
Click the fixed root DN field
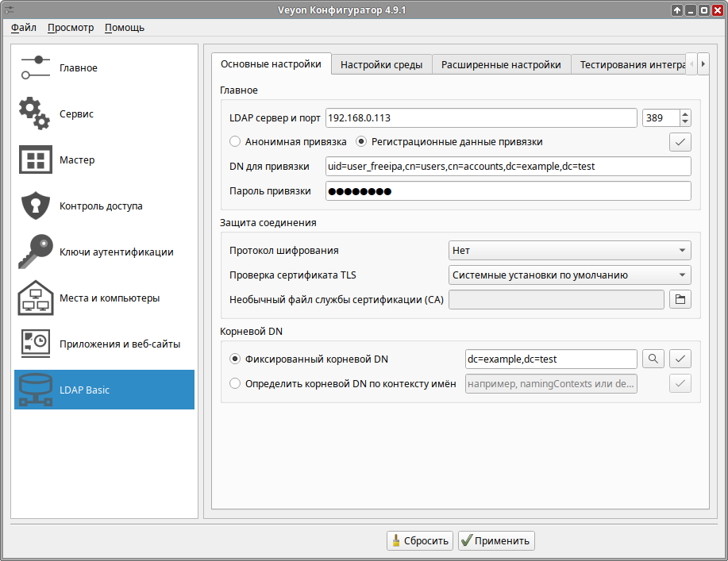(x=551, y=359)
